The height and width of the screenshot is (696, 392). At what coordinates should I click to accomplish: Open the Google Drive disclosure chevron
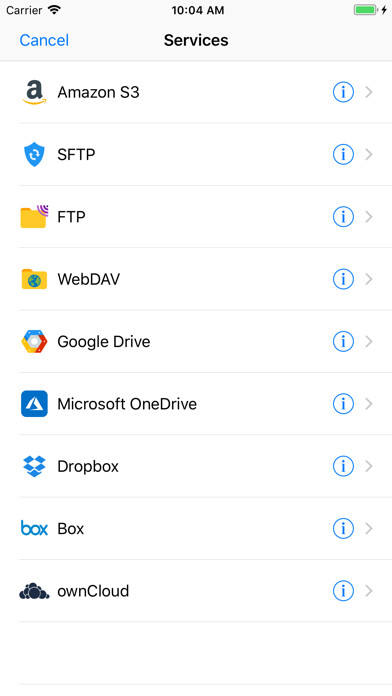(369, 341)
